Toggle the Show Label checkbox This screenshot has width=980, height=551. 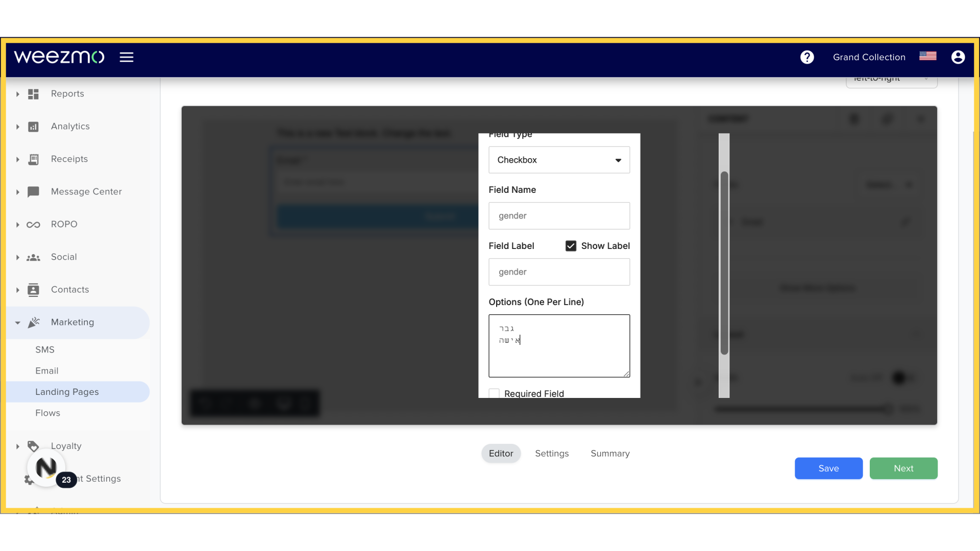click(571, 245)
